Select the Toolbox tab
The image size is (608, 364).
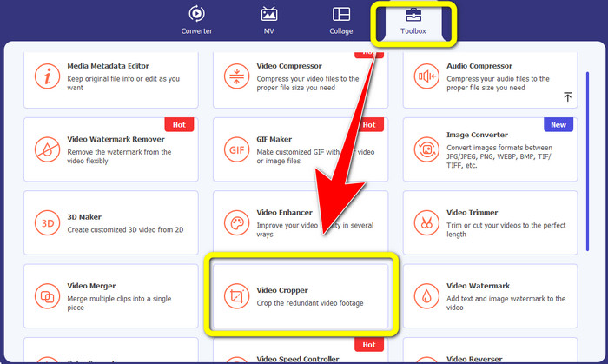[413, 22]
